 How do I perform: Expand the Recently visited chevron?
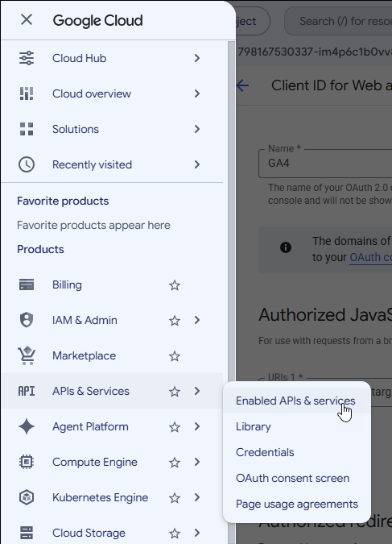[197, 164]
